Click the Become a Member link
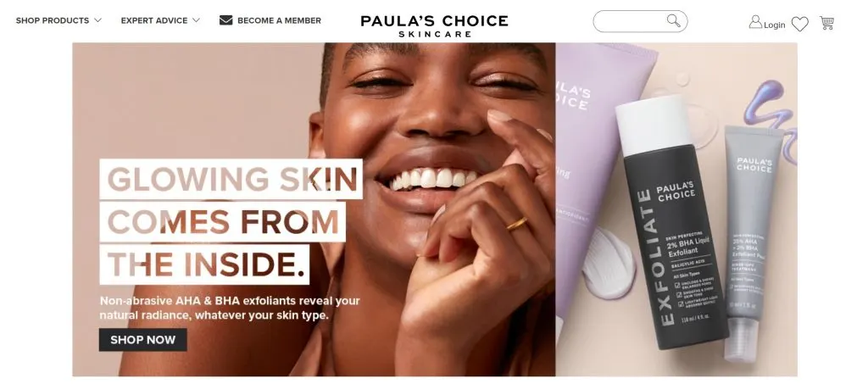The height and width of the screenshot is (384, 868). [279, 20]
